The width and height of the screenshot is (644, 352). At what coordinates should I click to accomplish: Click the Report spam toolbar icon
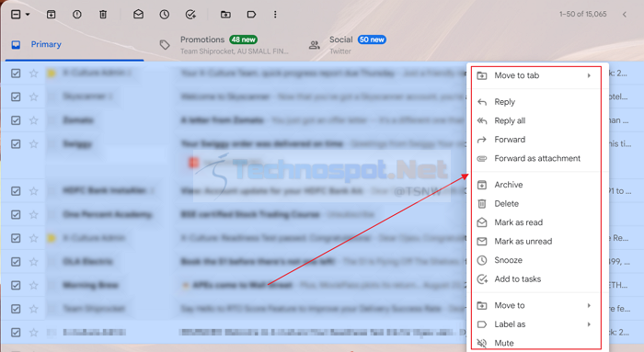click(x=76, y=15)
